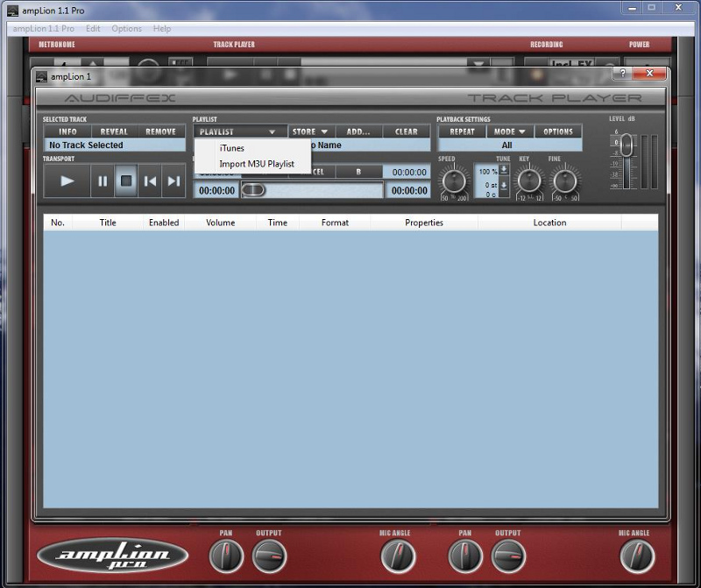Click the Format column header
The image size is (701, 588).
(335, 223)
